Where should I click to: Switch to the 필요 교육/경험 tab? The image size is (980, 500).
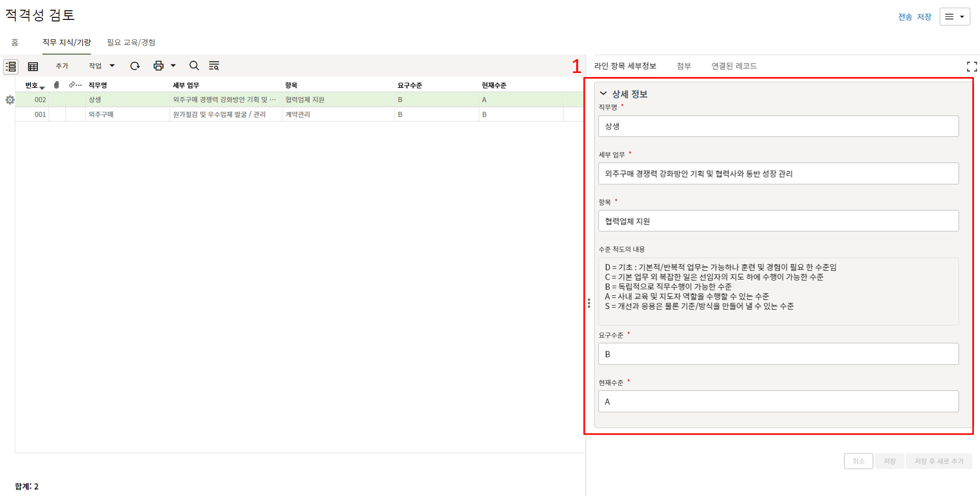(x=131, y=42)
